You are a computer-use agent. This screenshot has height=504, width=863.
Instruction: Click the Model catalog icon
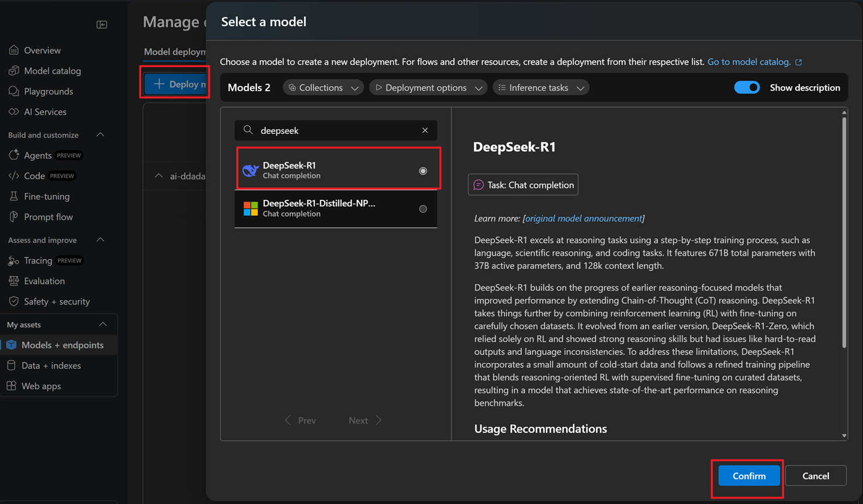(x=14, y=71)
